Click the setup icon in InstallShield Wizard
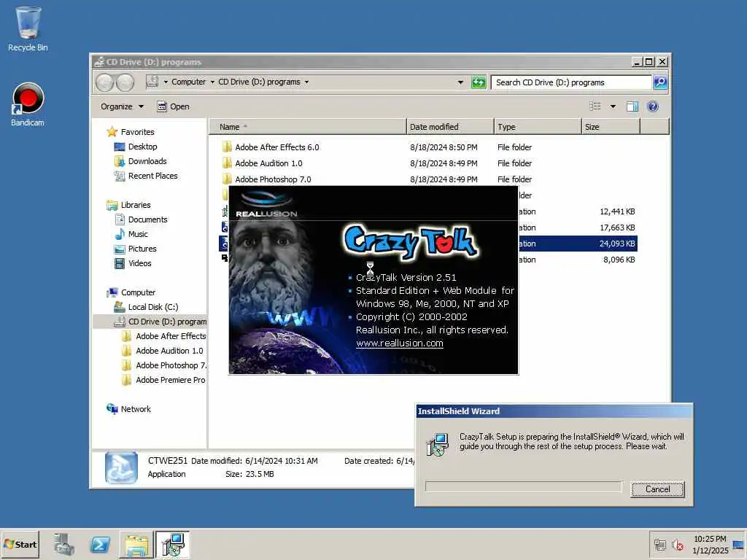Viewport: 747px width, 560px height. [x=437, y=444]
